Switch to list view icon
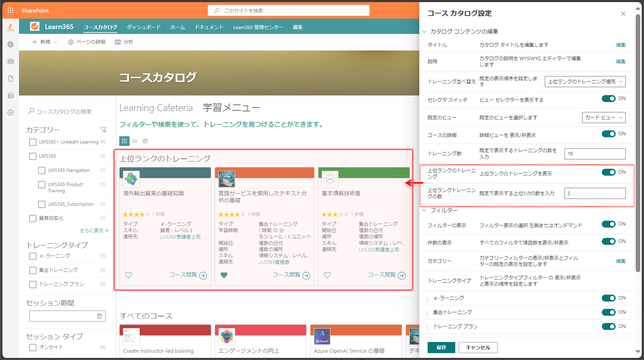 click(135, 141)
